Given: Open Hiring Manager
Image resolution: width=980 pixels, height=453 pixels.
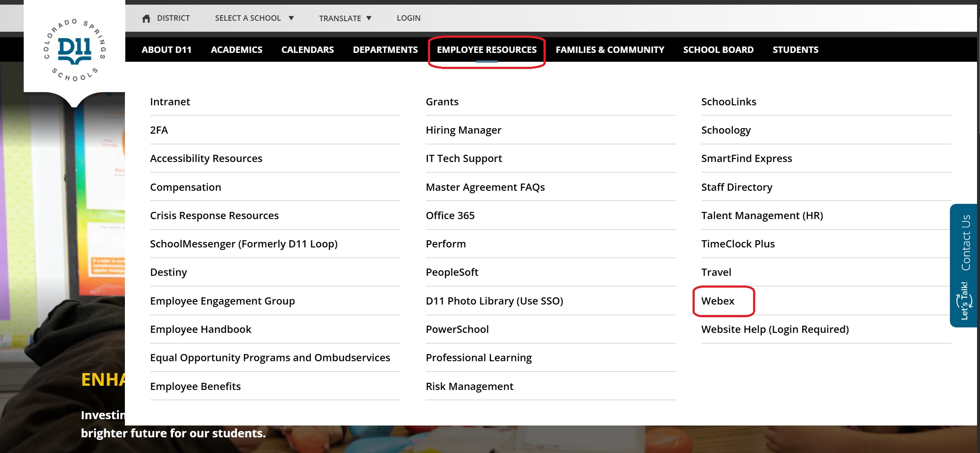Looking at the screenshot, I should pos(464,130).
